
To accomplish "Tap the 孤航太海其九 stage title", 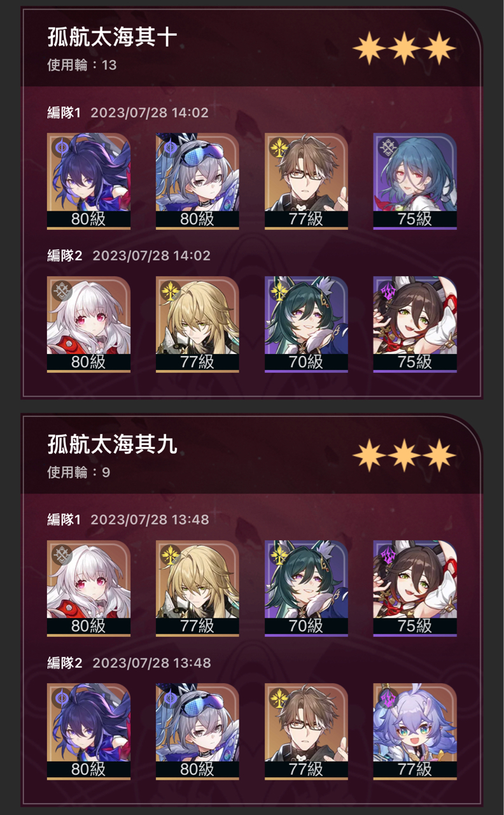I will [112, 444].
